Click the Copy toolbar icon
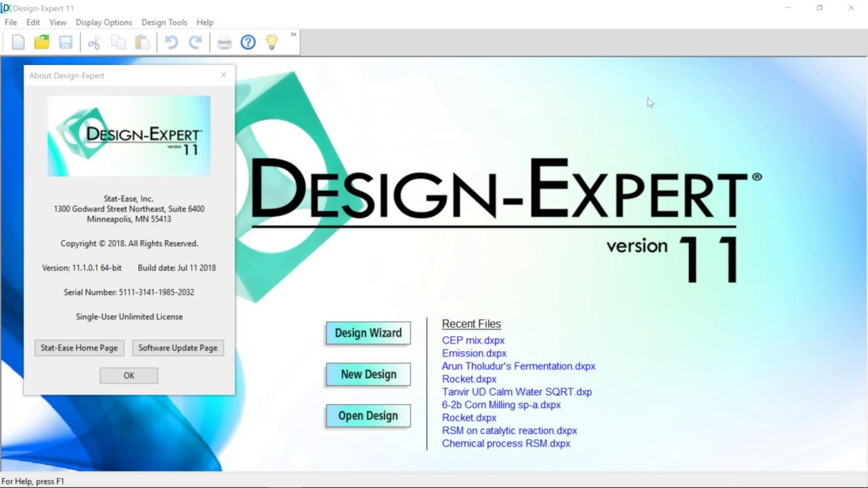The height and width of the screenshot is (488, 868). point(118,43)
